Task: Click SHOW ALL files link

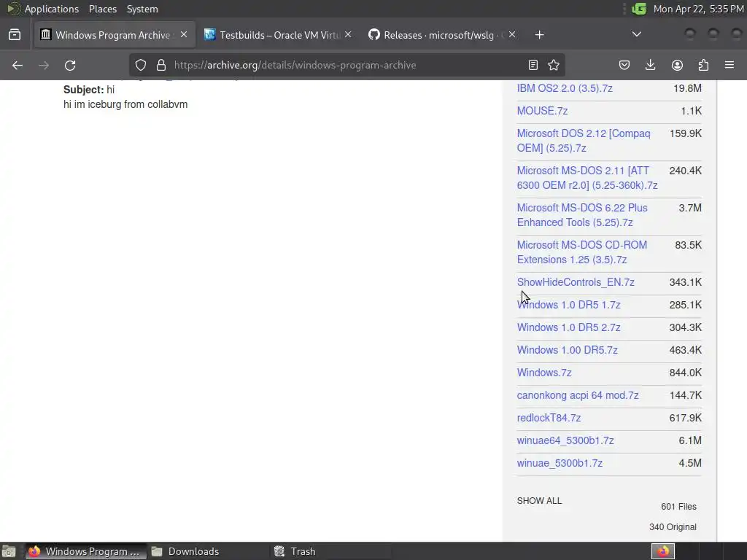Action: pyautogui.click(x=539, y=501)
